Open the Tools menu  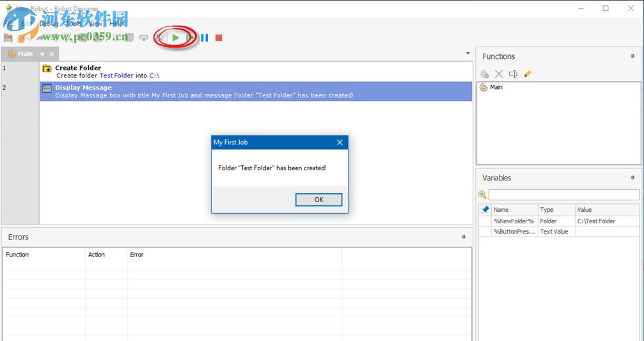pos(74,24)
